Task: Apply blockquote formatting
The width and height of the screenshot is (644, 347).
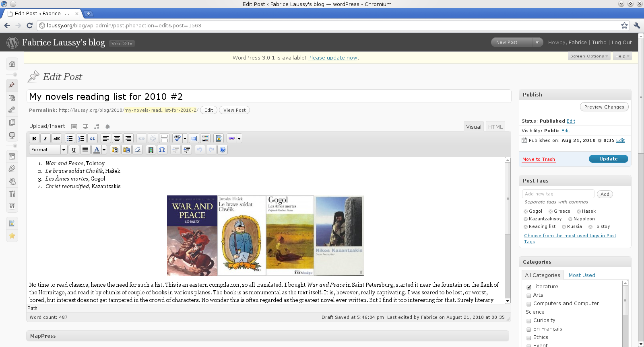Action: click(x=93, y=138)
